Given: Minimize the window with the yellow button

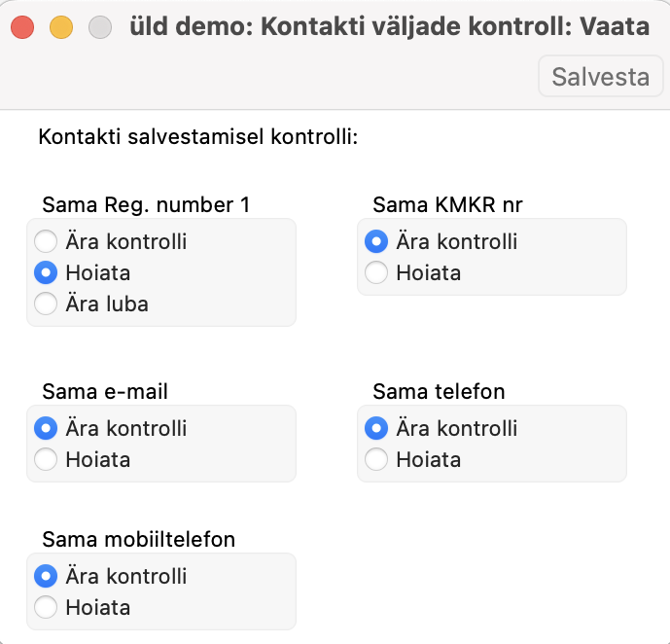Looking at the screenshot, I should click(x=61, y=28).
